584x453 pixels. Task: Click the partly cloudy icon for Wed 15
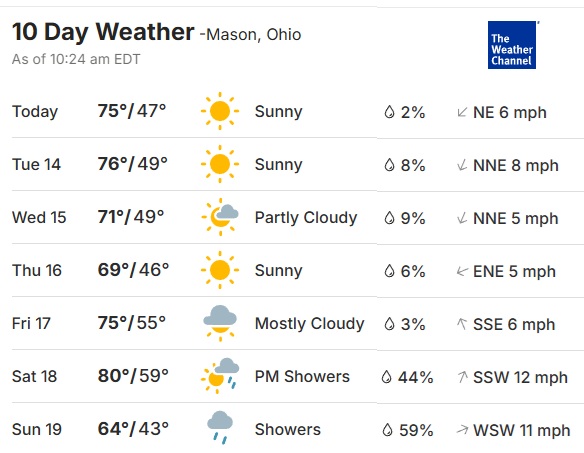tap(220, 217)
